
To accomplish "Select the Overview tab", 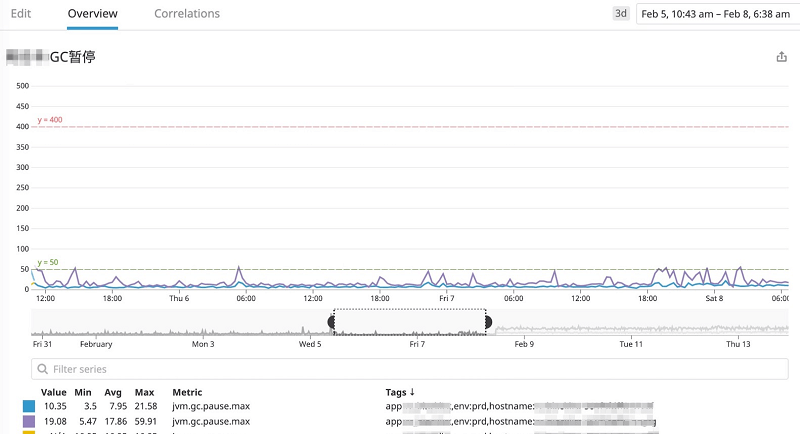I will (92, 14).
